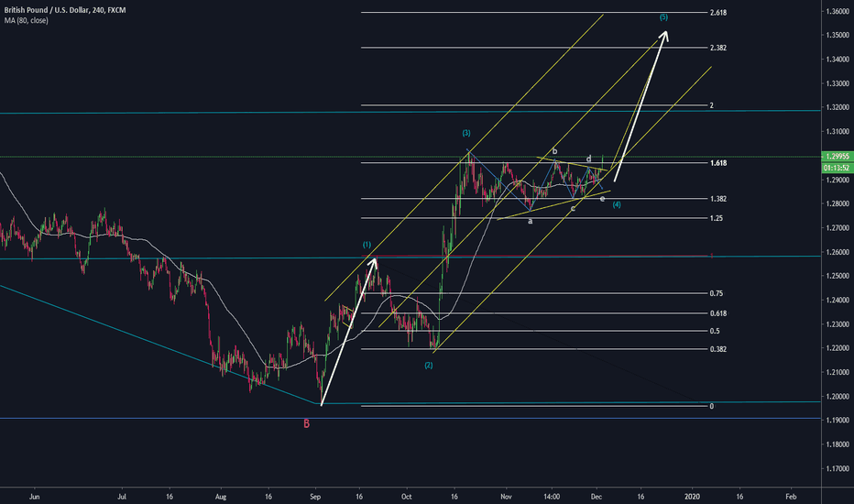Select the 2.382 Fibonacci level label

point(718,47)
